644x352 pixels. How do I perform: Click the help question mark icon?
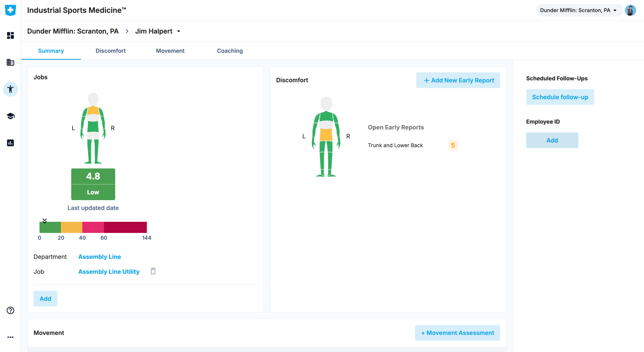pos(10,310)
